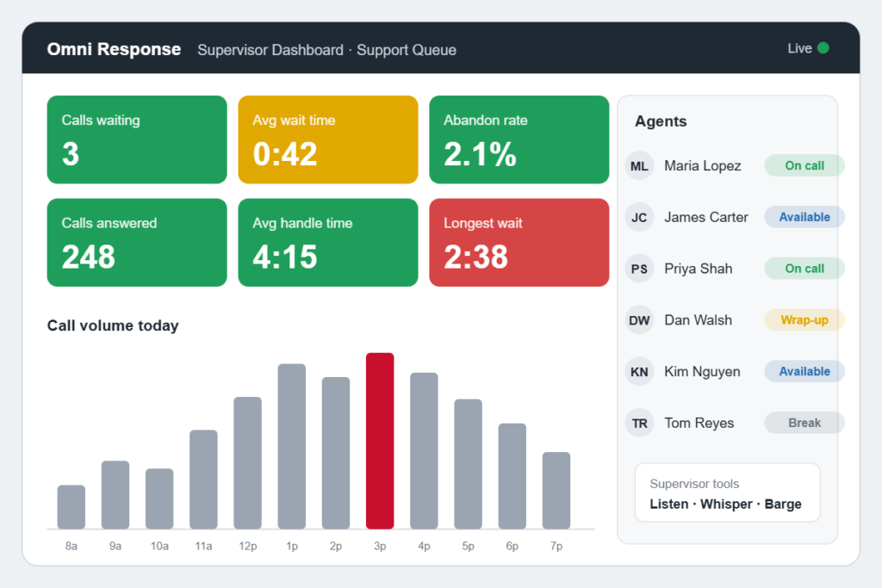Click the name James Carter
The image size is (882, 588).
click(706, 217)
